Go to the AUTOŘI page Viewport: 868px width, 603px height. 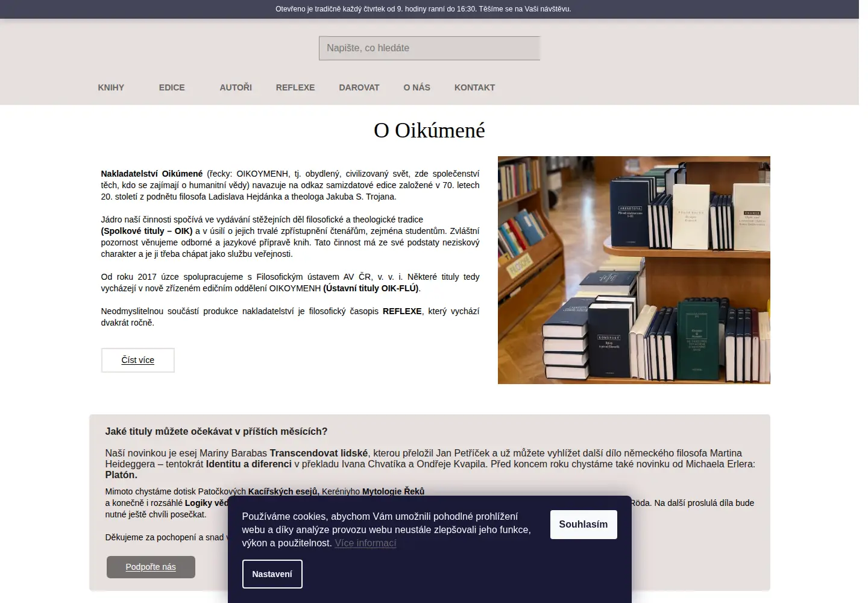236,87
